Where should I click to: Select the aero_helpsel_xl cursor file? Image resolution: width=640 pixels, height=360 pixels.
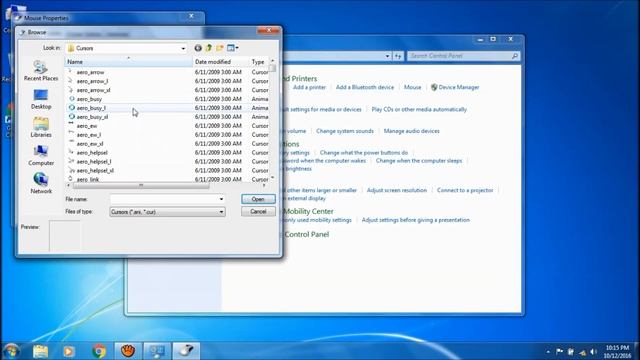click(95, 171)
